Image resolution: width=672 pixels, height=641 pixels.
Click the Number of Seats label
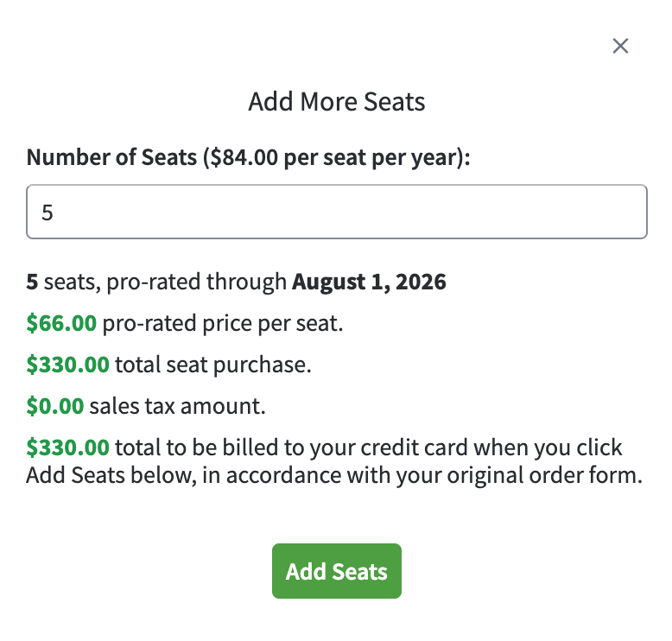[x=112, y=158]
